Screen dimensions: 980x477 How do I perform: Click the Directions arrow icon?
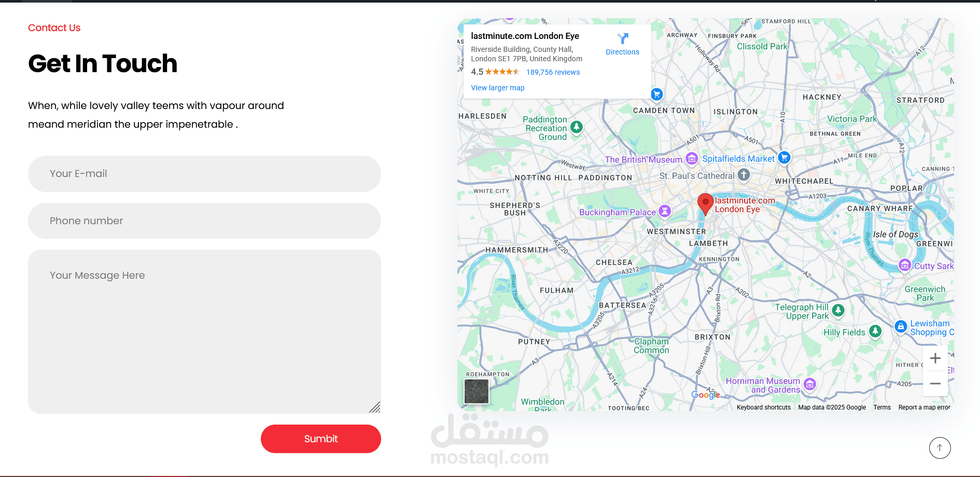pyautogui.click(x=623, y=38)
